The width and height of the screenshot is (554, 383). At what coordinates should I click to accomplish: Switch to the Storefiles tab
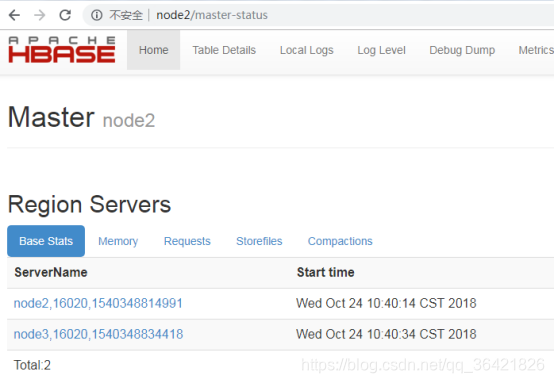tap(259, 241)
